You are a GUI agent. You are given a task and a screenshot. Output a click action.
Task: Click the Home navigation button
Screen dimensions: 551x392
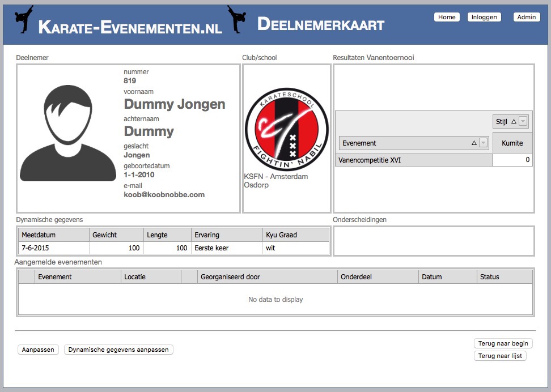coord(447,17)
